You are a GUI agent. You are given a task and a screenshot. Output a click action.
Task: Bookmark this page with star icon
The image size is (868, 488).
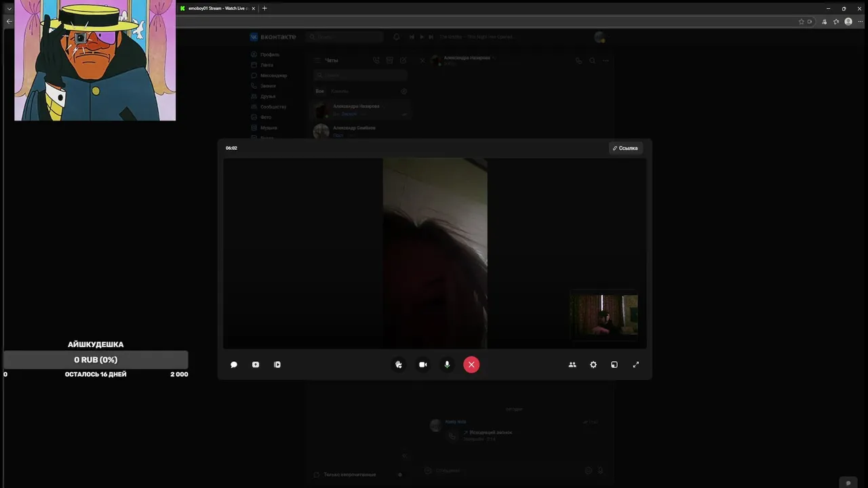[x=801, y=22]
